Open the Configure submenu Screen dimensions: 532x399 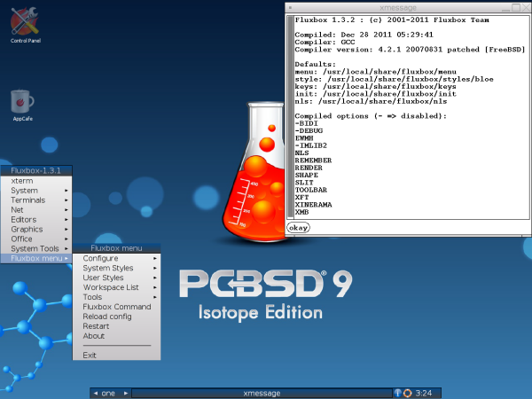116,258
